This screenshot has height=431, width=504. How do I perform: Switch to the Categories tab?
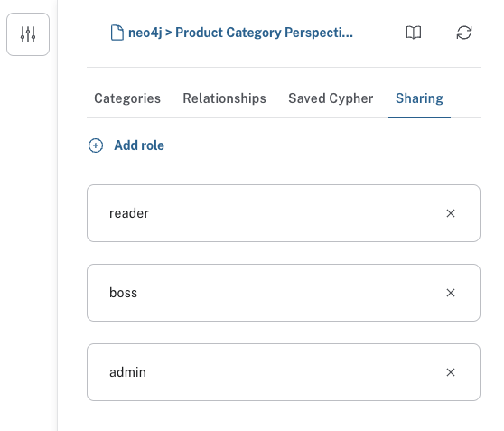[x=127, y=98]
